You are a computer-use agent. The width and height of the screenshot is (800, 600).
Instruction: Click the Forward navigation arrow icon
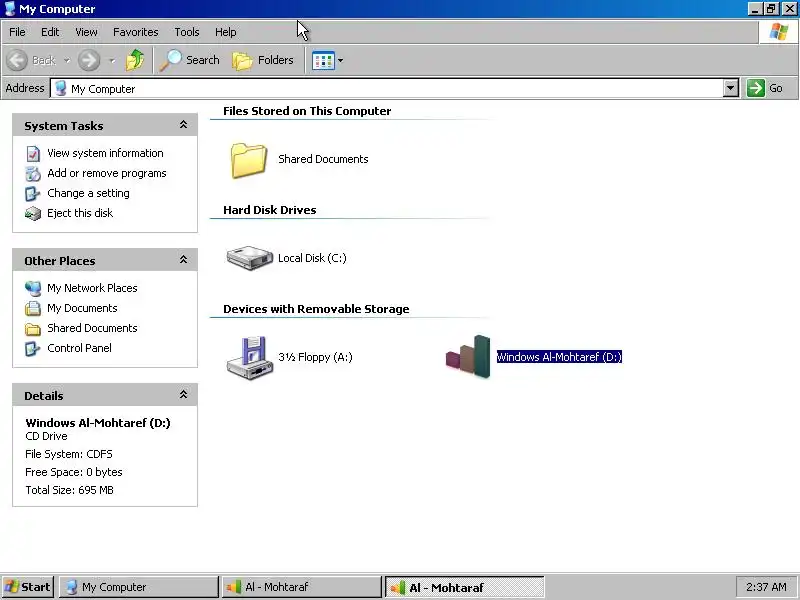click(x=89, y=60)
